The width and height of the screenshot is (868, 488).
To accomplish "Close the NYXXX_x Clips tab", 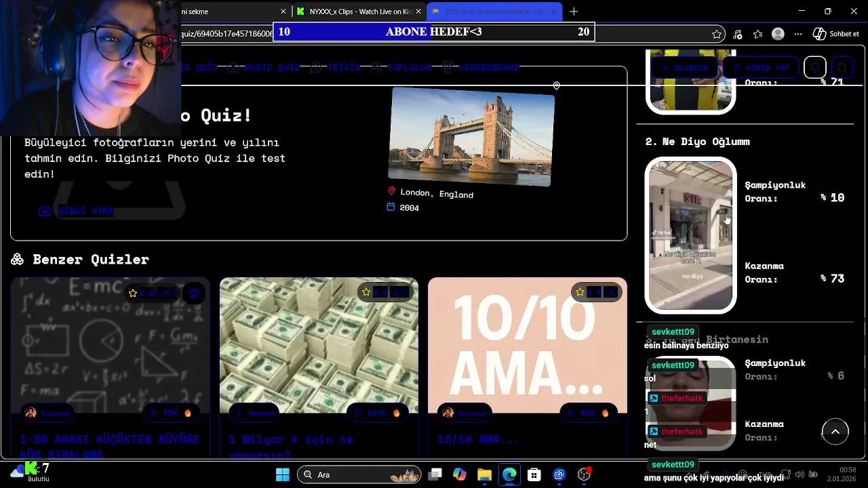I will click(418, 12).
